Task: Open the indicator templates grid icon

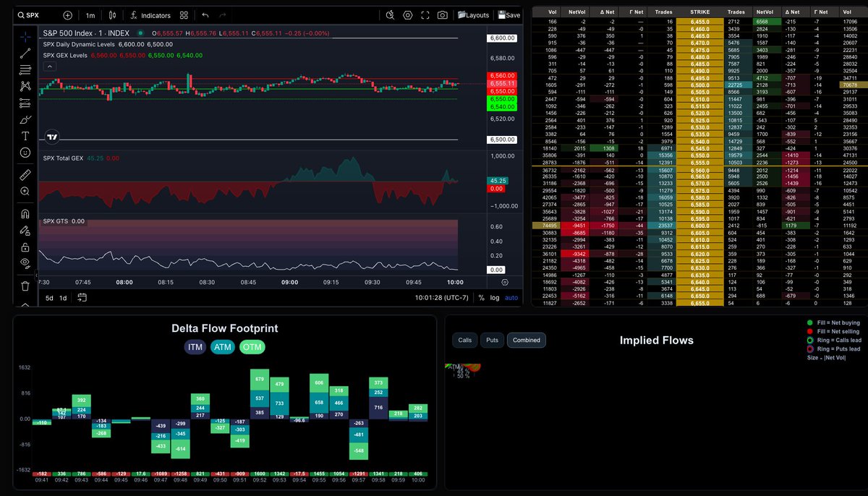Action: click(x=184, y=15)
